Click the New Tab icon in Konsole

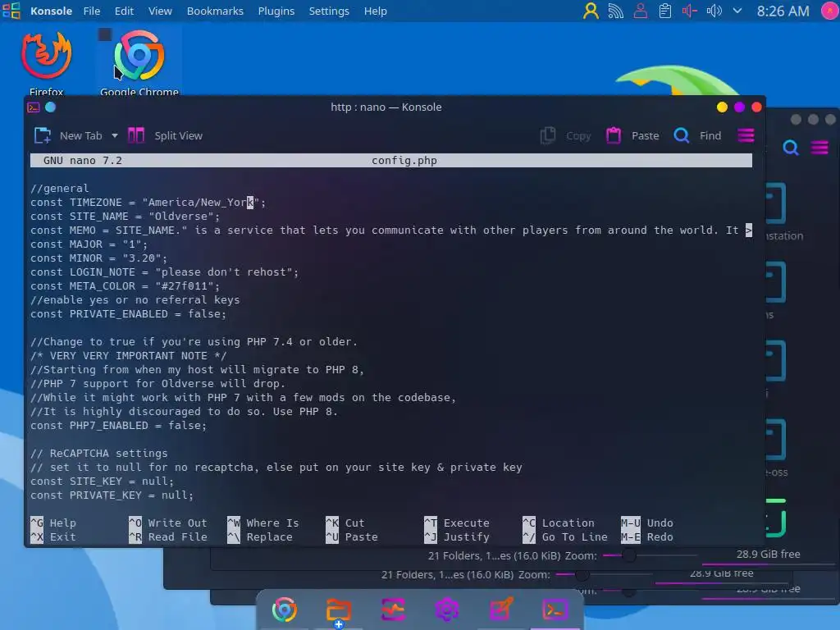[x=43, y=135]
